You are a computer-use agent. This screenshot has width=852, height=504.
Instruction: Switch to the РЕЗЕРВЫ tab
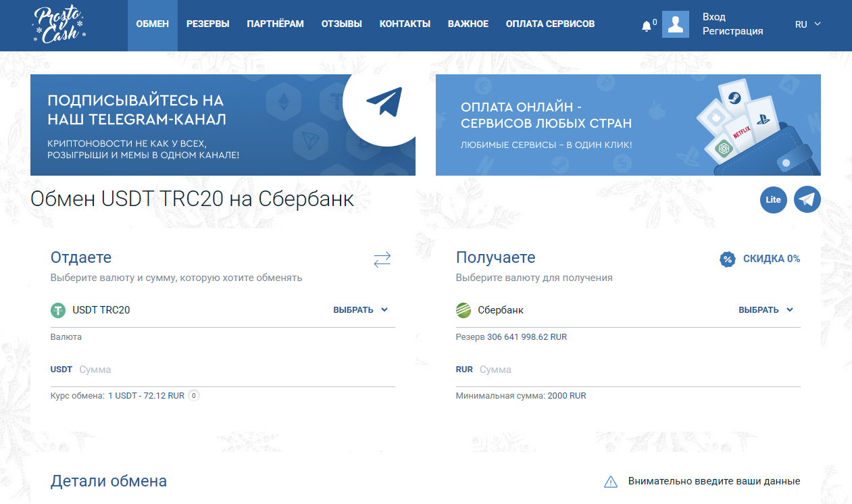coord(209,22)
